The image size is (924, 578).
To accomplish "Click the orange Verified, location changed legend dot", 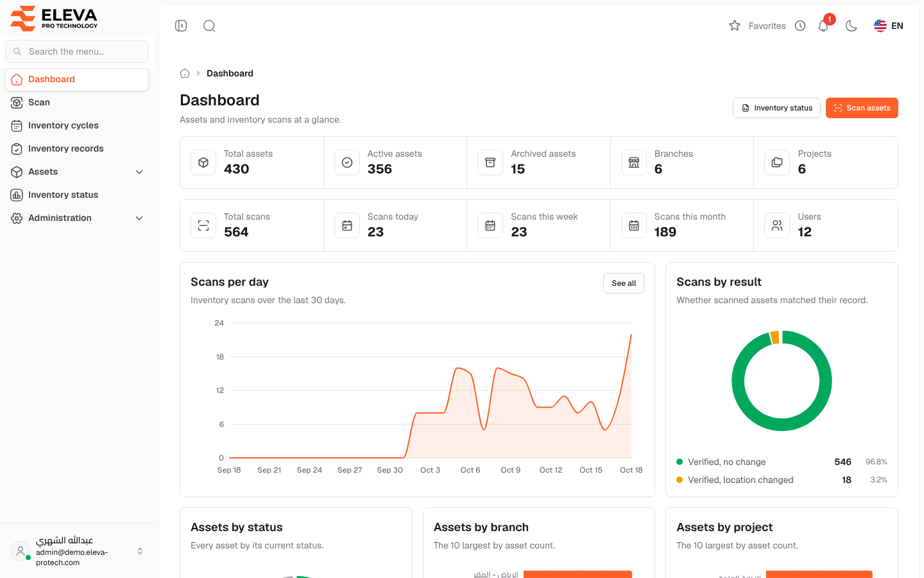I will (x=680, y=480).
